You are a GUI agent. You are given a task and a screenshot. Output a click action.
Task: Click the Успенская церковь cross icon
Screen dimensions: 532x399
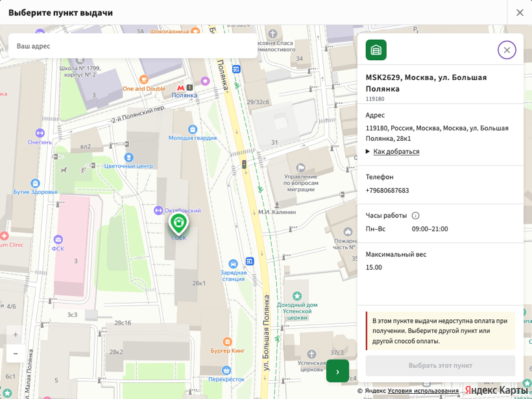tap(311, 354)
